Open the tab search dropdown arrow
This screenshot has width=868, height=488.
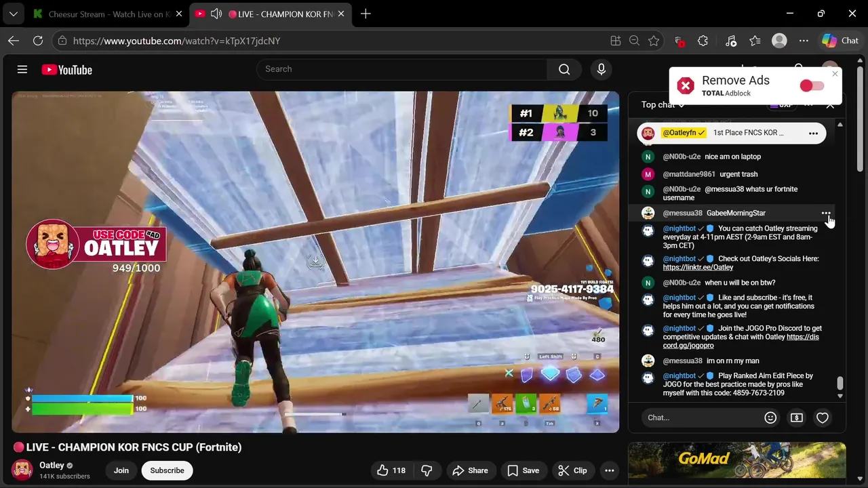coord(13,14)
